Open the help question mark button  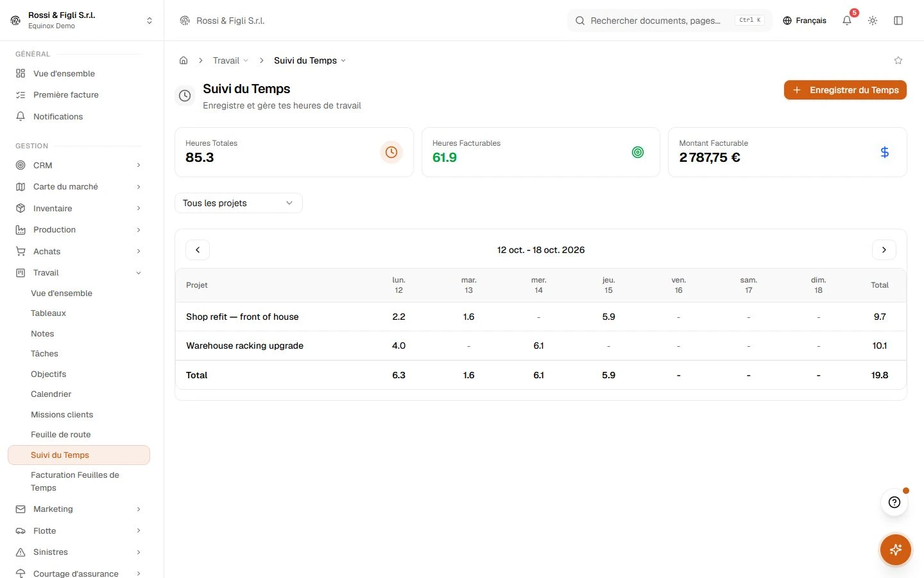coord(894,502)
